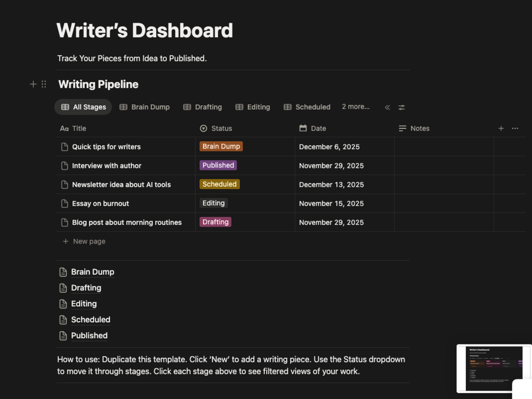Open the Published status dropdown
This screenshot has height=399, width=532.
pos(218,165)
